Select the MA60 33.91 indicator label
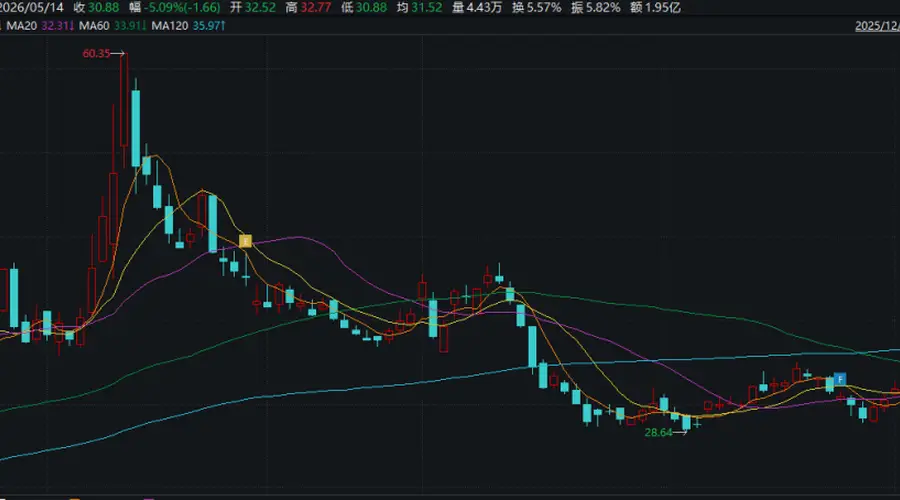Screen dimensions: 900x500 (112, 26)
